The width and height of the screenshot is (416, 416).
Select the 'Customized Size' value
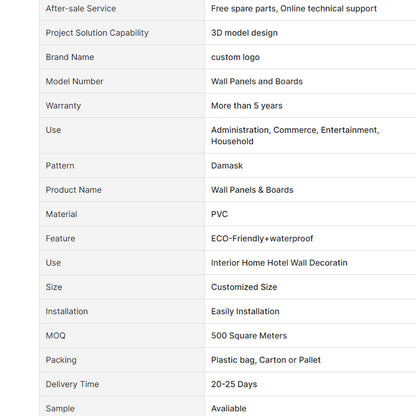pyautogui.click(x=244, y=287)
